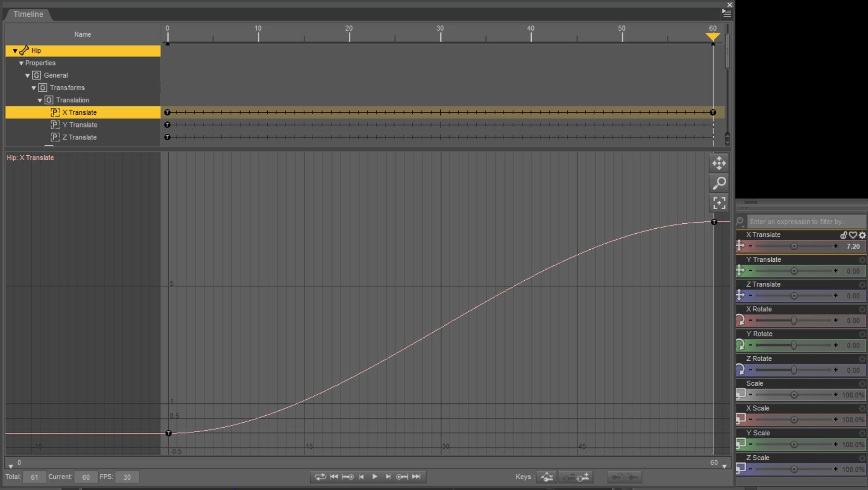Toggle the lock on X Translate

(843, 235)
